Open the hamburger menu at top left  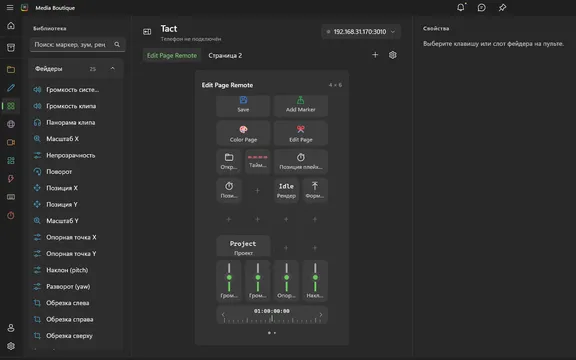pyautogui.click(x=10, y=8)
